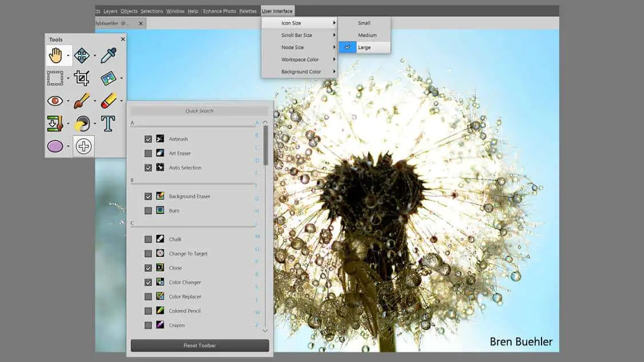
Task: Expand the Workspace Color submenu
Action: (299, 59)
